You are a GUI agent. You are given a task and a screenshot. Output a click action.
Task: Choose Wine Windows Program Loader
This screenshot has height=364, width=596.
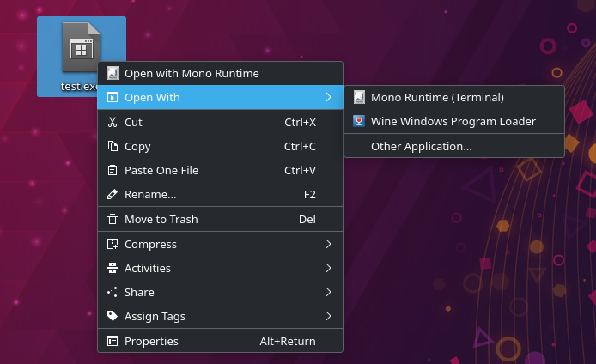pos(454,121)
